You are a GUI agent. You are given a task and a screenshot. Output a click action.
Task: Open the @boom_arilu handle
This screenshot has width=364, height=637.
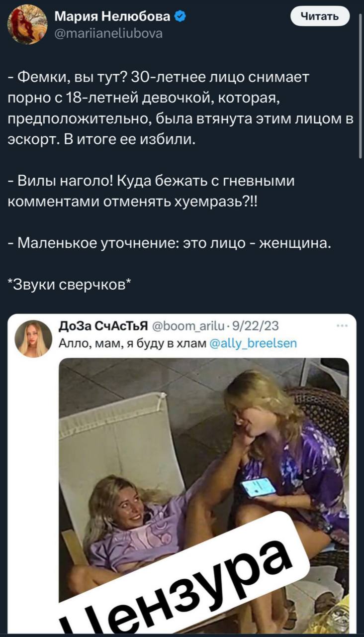click(185, 326)
